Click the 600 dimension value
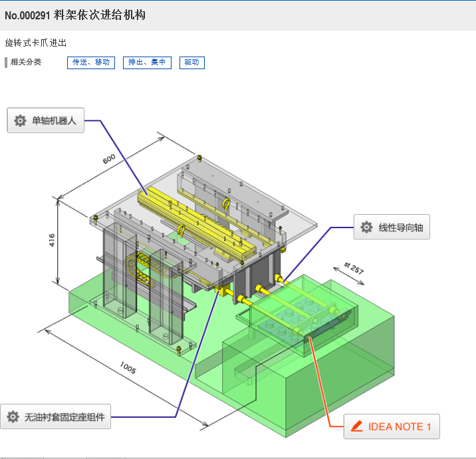The image size is (476, 459). pos(109,158)
